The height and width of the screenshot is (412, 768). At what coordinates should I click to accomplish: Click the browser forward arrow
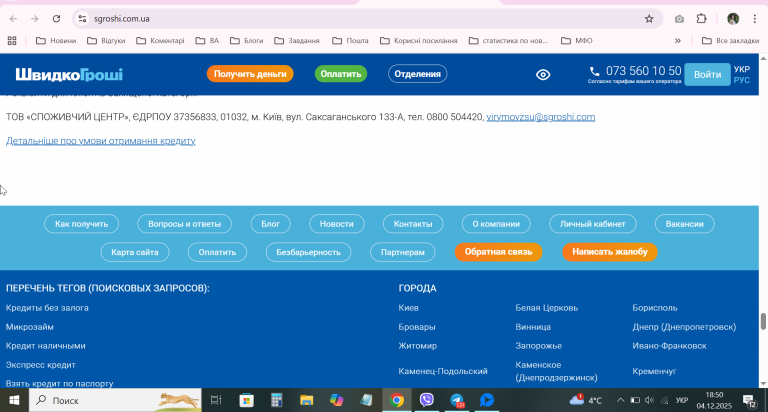point(34,19)
